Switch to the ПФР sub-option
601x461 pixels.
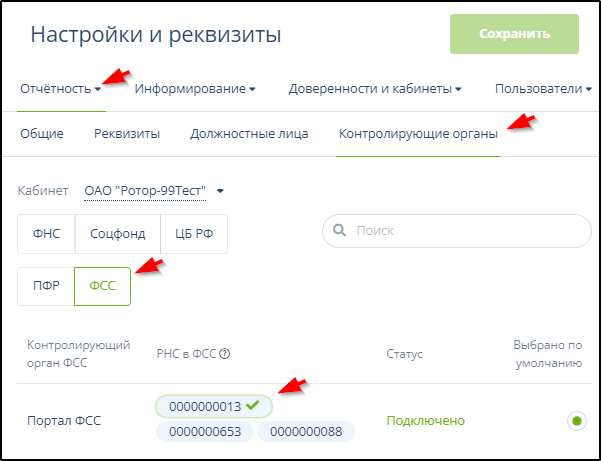46,285
